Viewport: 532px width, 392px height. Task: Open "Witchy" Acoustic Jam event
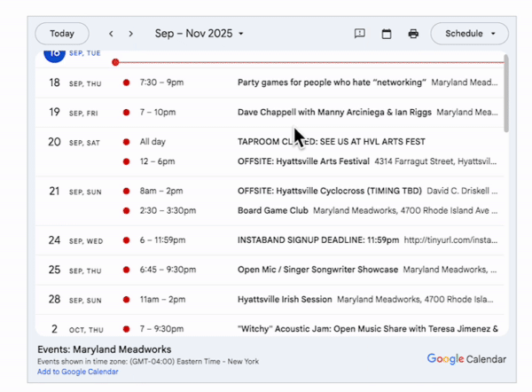368,329
